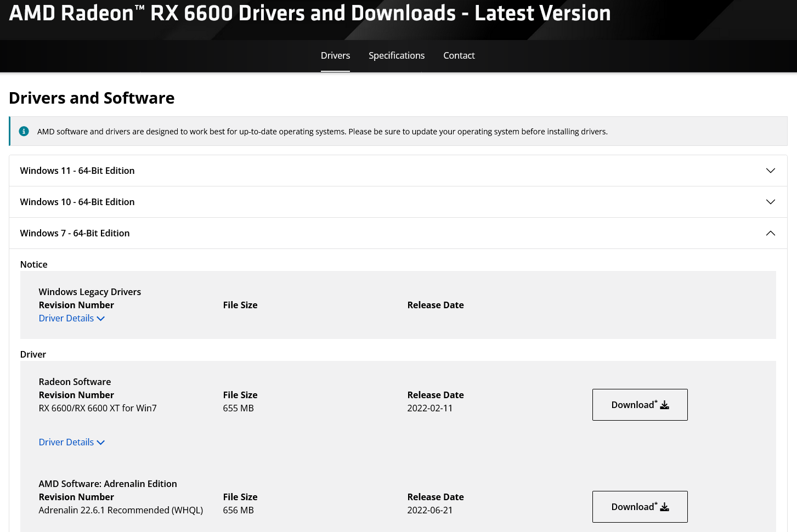
Task: Click the 'Drivers and Software' heading
Action: point(92,98)
